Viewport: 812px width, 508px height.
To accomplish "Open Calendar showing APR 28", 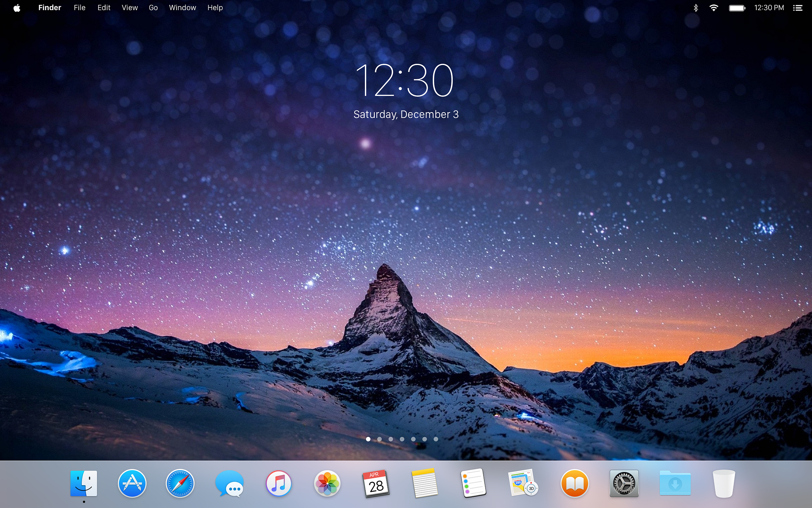I will pyautogui.click(x=376, y=483).
